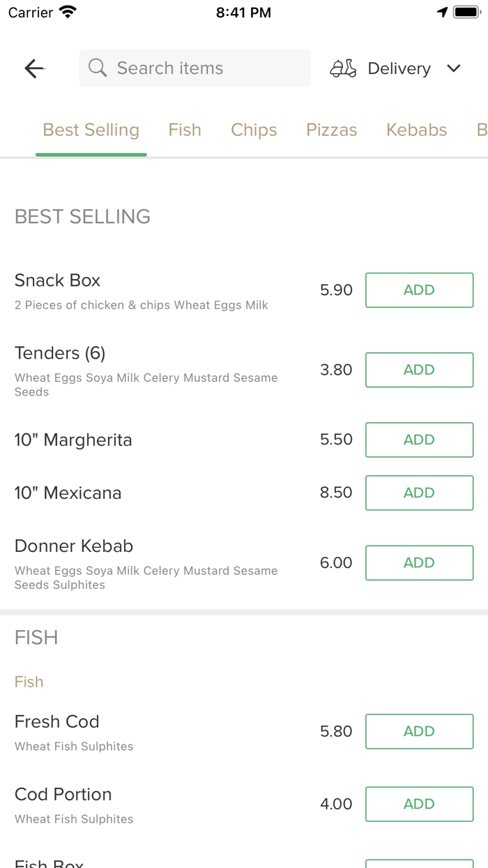Select the Kebabs category tab
The width and height of the screenshot is (488, 868).
(x=416, y=130)
